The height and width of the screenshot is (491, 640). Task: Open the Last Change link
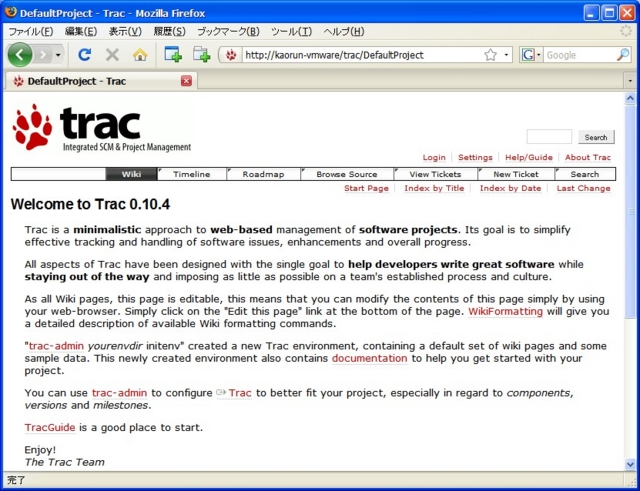584,188
